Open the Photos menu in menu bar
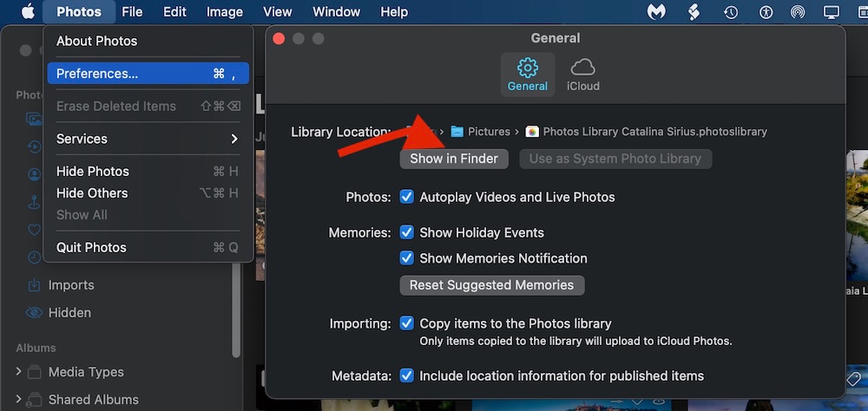 [79, 11]
